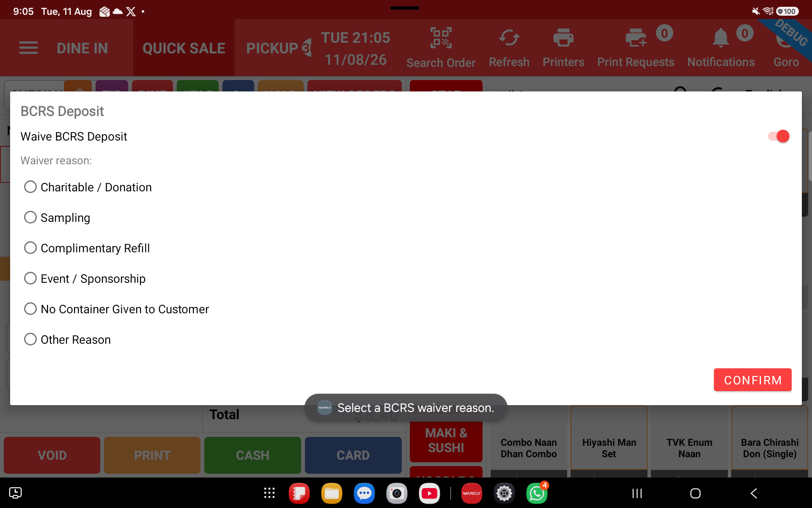Pay with the CARD button
Screen dimensions: 812x508
353,455
